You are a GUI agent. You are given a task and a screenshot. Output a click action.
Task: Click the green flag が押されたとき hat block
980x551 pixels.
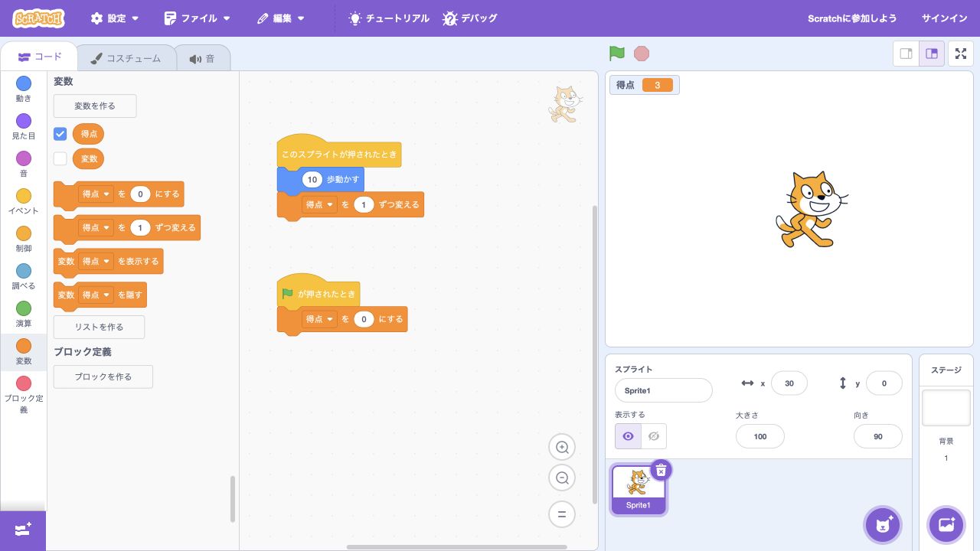point(318,292)
